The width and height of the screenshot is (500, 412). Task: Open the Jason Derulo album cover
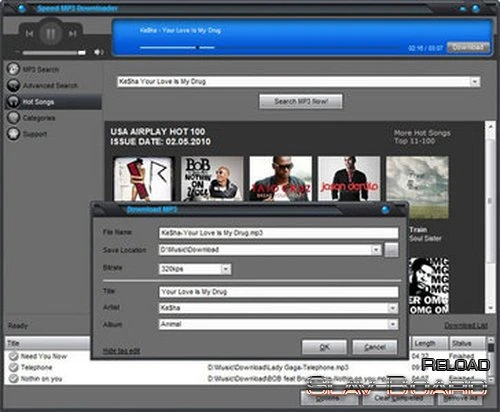pos(349,179)
